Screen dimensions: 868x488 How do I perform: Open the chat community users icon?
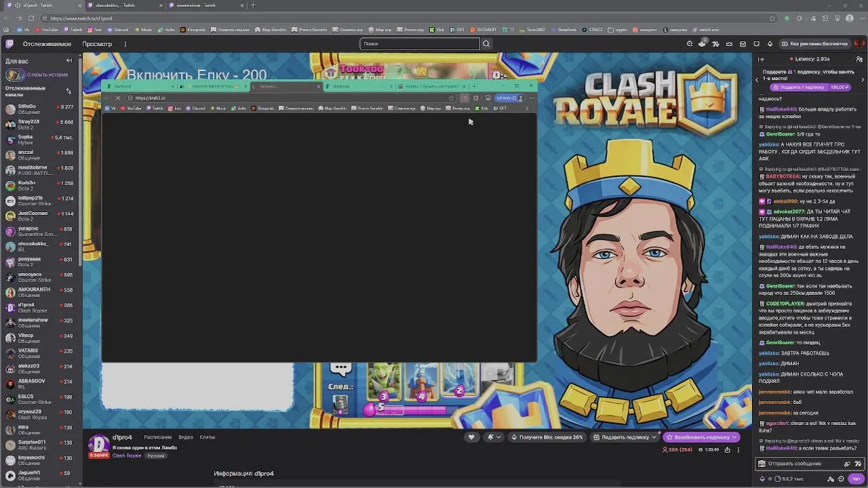[859, 60]
